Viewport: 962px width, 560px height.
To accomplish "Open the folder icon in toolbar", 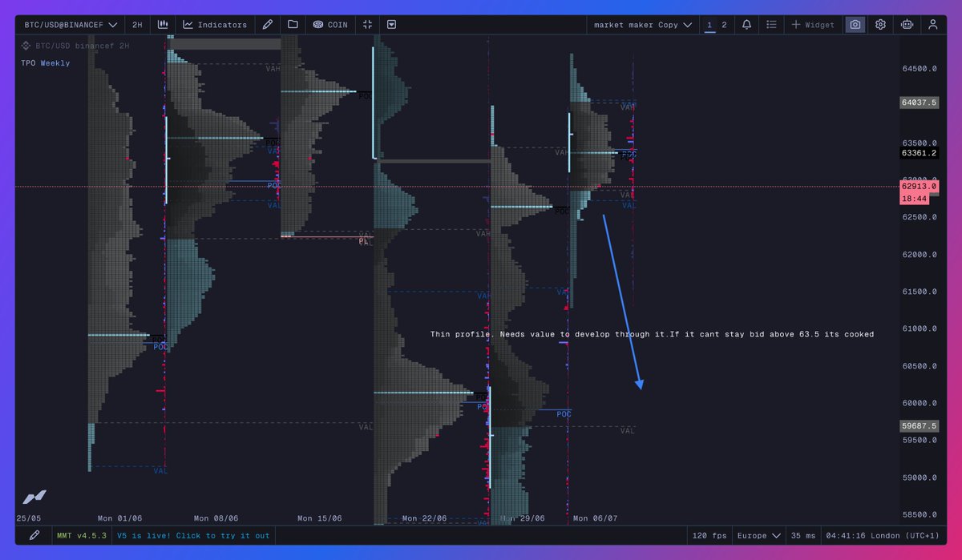I will [293, 25].
